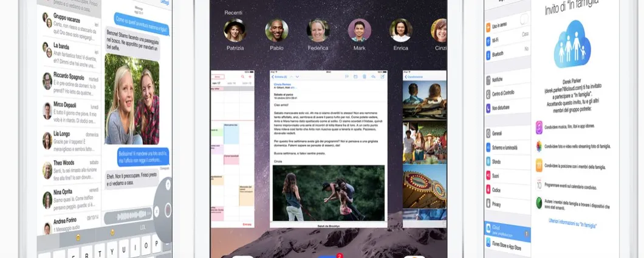The width and height of the screenshot is (644, 258).
Task: Cancel the audio recording with the x button
Action: click(157, 212)
